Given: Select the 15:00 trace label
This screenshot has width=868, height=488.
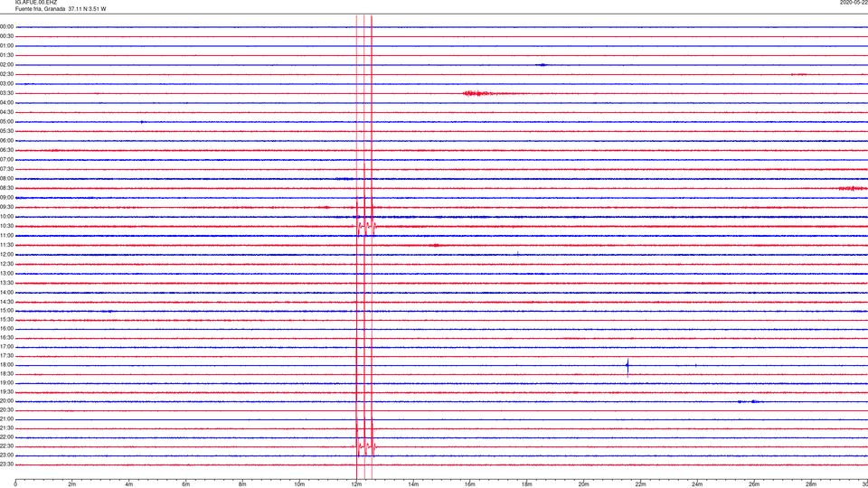Looking at the screenshot, I should click(7, 311).
